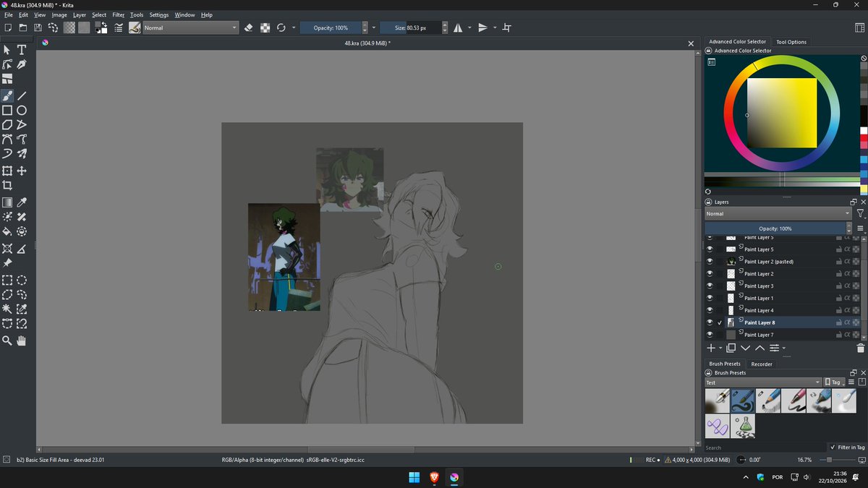868x488 pixels.
Task: Switch to the Recorder tab
Action: [762, 364]
